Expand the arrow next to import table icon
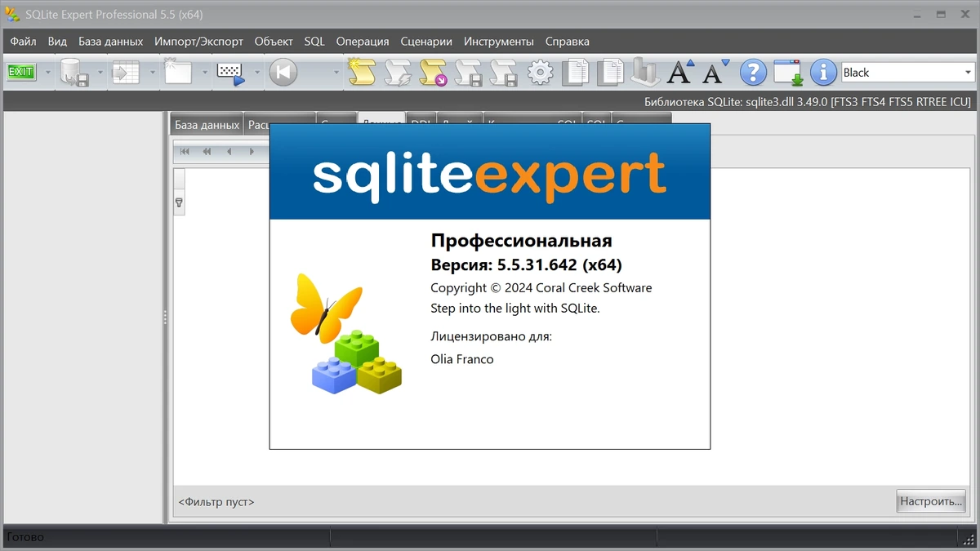The image size is (980, 551). 152,73
